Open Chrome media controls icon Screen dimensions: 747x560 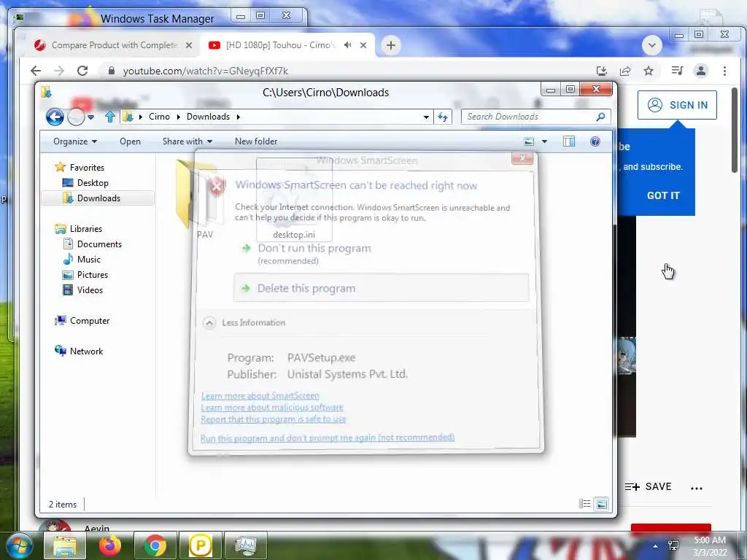(677, 71)
